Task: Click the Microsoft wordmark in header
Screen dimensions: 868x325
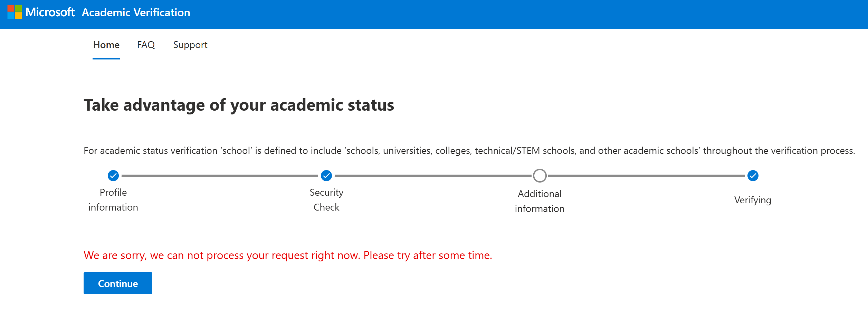Action: point(50,12)
